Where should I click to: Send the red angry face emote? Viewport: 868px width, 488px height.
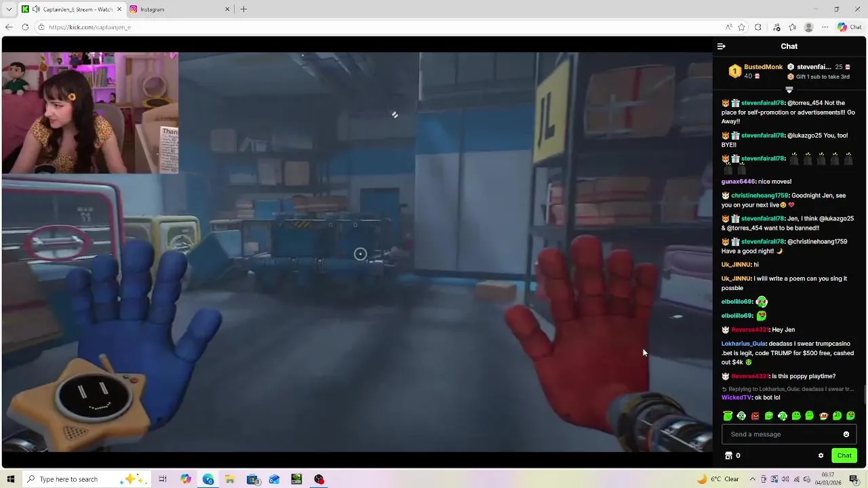coord(755,415)
